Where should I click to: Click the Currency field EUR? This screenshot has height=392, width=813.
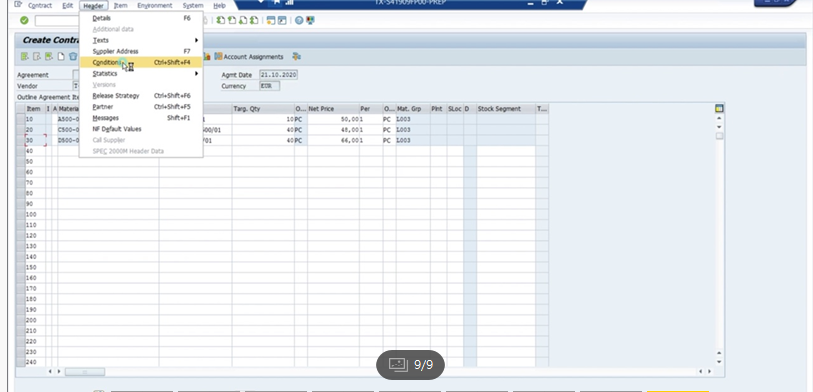(x=270, y=86)
